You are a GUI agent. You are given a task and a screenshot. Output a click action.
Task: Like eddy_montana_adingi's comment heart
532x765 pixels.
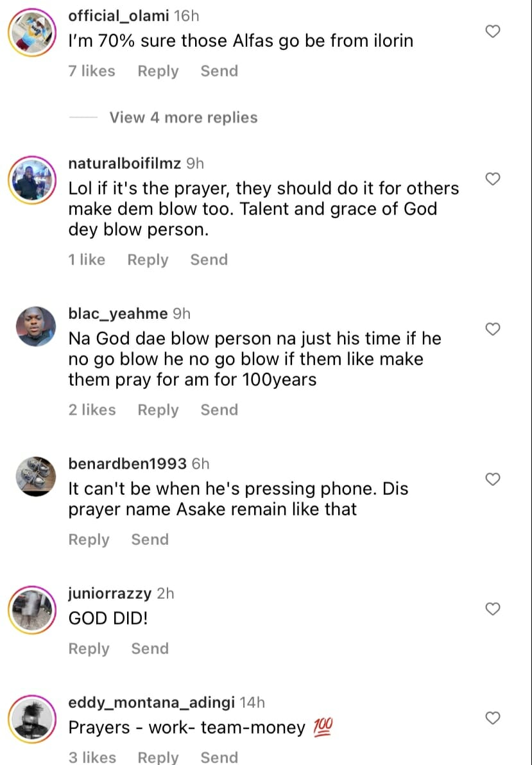[492, 718]
